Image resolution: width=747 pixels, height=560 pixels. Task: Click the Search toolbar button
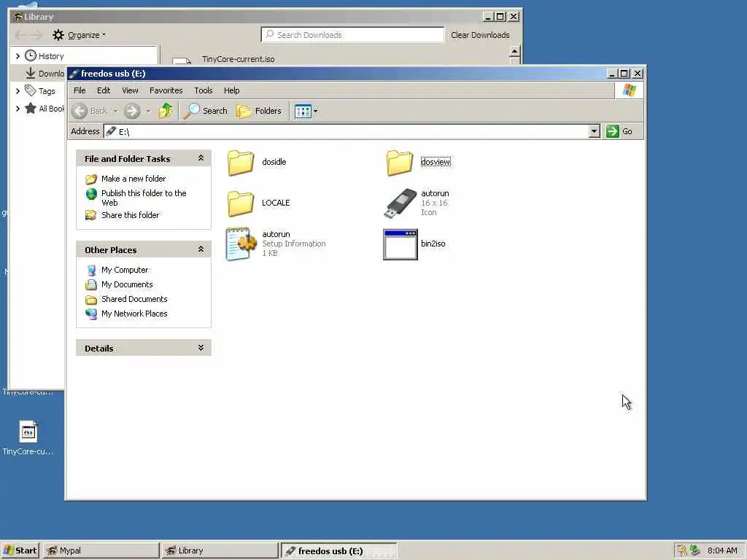[206, 111]
